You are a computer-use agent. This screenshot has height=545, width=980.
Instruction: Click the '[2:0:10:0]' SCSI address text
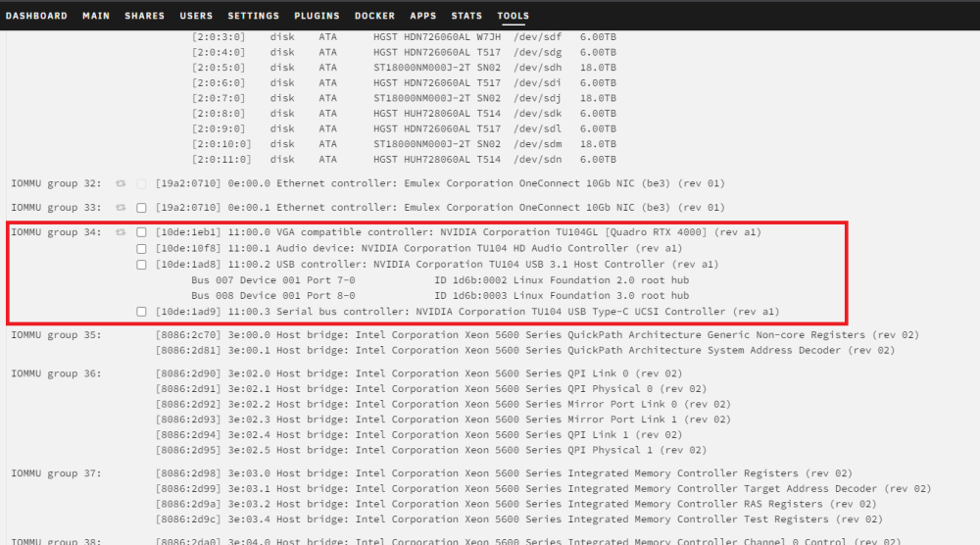pos(221,144)
